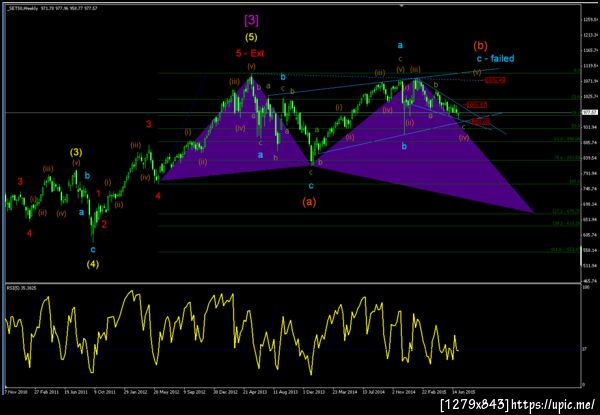Click the '14 Jun 2015' date label
Viewport: 600px width, 415px height.
pos(463,392)
